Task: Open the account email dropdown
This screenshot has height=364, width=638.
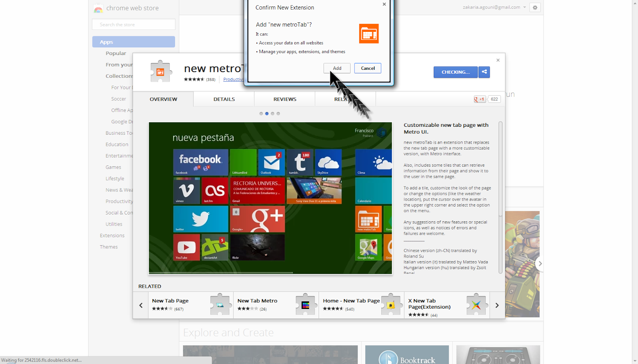Action: [494, 7]
